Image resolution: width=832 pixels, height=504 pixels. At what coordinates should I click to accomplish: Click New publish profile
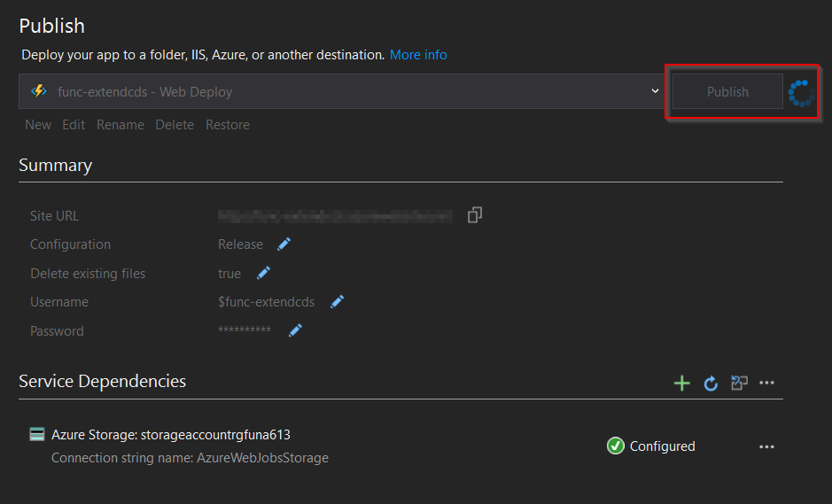point(38,125)
